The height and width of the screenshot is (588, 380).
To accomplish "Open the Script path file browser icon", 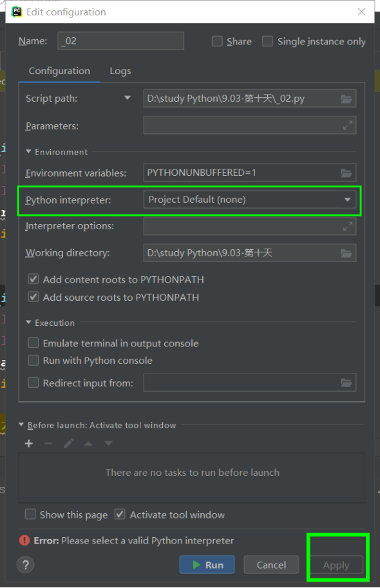I will [347, 98].
